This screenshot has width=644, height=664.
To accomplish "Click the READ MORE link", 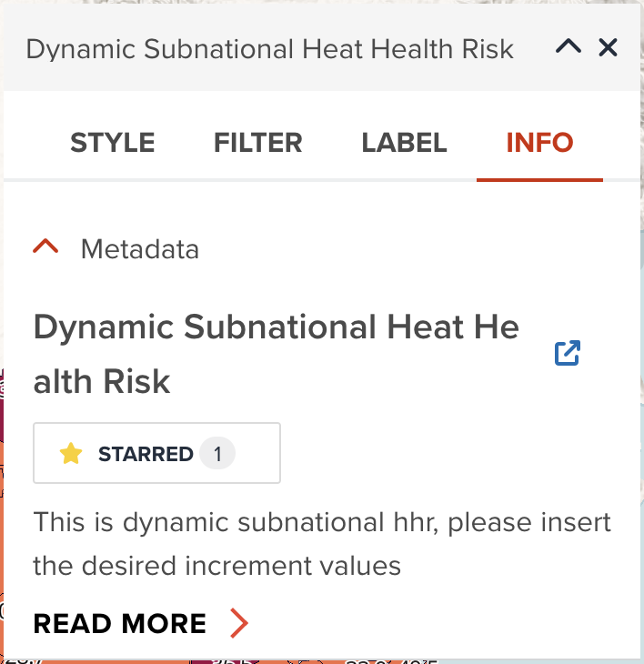I will (120, 623).
